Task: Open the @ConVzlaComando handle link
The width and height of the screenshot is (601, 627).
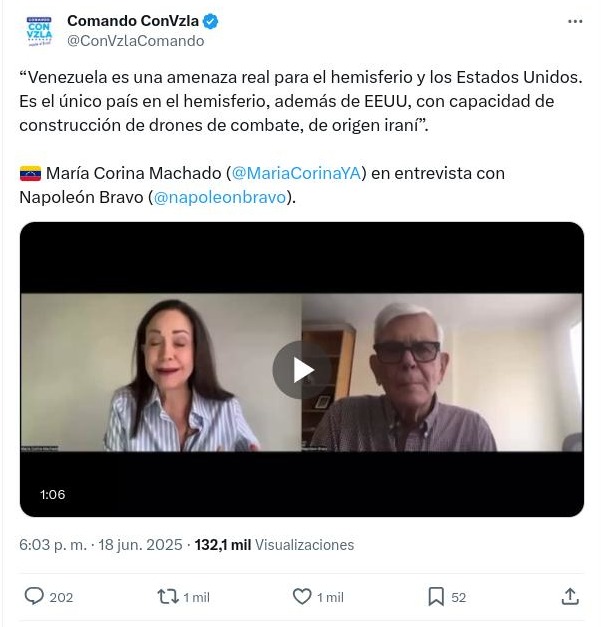Action: pyautogui.click(x=136, y=41)
